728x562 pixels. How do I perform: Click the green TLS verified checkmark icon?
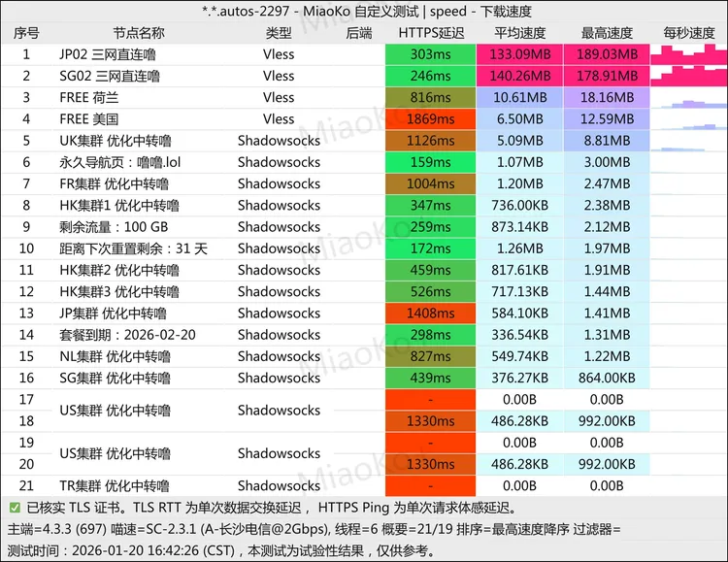pyautogui.click(x=14, y=508)
